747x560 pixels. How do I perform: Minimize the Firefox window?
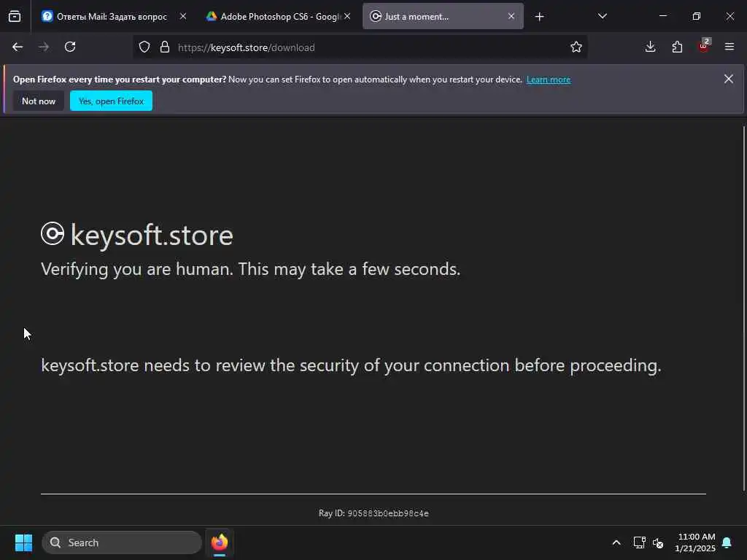click(x=662, y=16)
